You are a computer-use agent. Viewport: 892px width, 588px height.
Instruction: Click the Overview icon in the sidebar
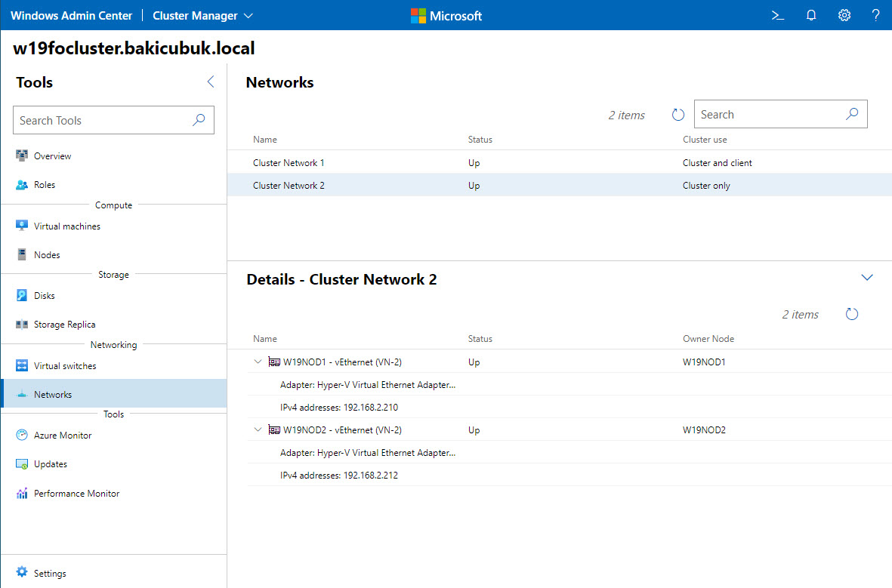point(22,155)
